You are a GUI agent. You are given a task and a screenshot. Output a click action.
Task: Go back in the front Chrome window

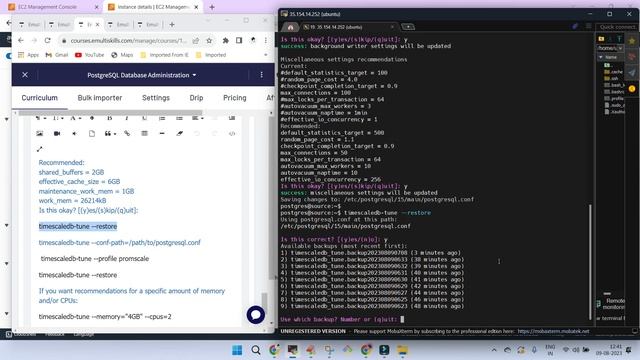(21, 40)
